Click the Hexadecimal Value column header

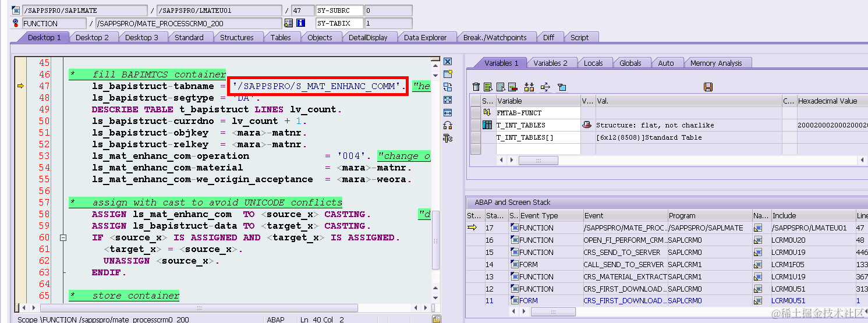click(x=832, y=101)
